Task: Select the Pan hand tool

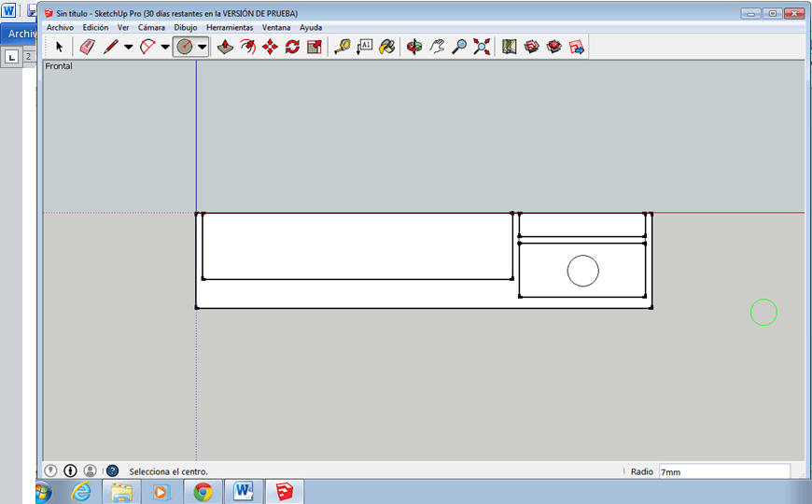Action: click(x=437, y=48)
